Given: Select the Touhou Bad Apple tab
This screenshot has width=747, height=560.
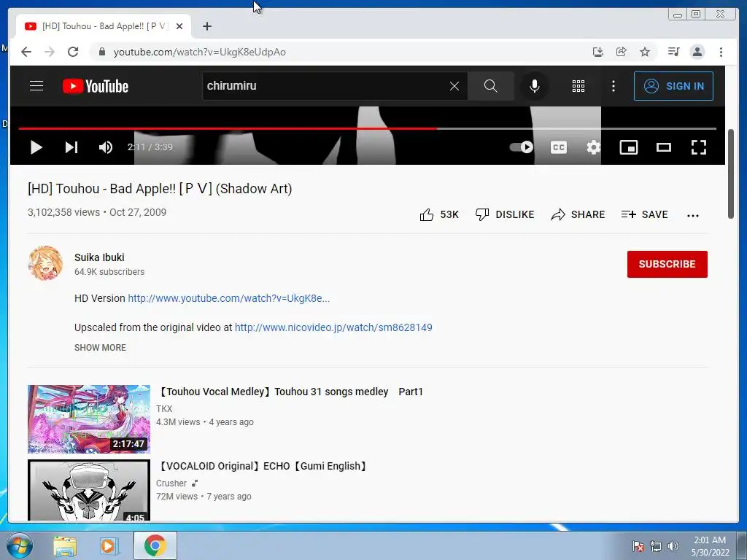Looking at the screenshot, I should [104, 27].
